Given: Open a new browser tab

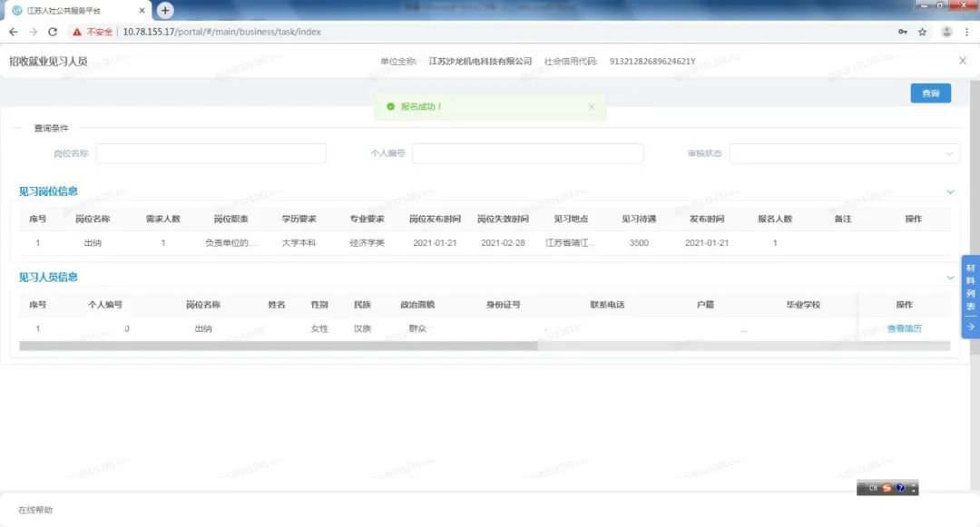Looking at the screenshot, I should point(165,10).
